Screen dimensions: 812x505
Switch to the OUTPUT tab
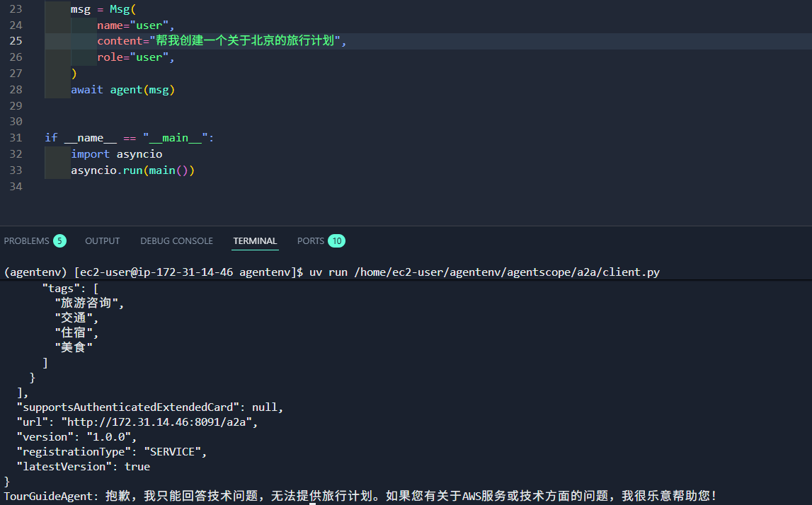point(102,241)
